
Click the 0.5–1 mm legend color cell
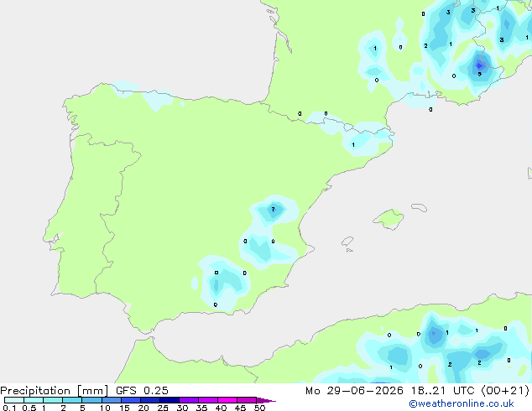[34, 400]
